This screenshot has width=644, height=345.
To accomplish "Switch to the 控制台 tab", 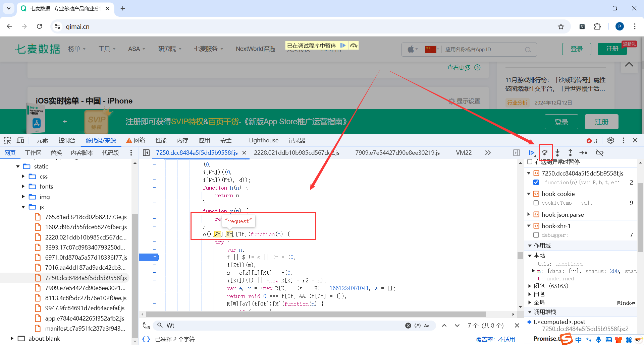I will pyautogui.click(x=67, y=140).
